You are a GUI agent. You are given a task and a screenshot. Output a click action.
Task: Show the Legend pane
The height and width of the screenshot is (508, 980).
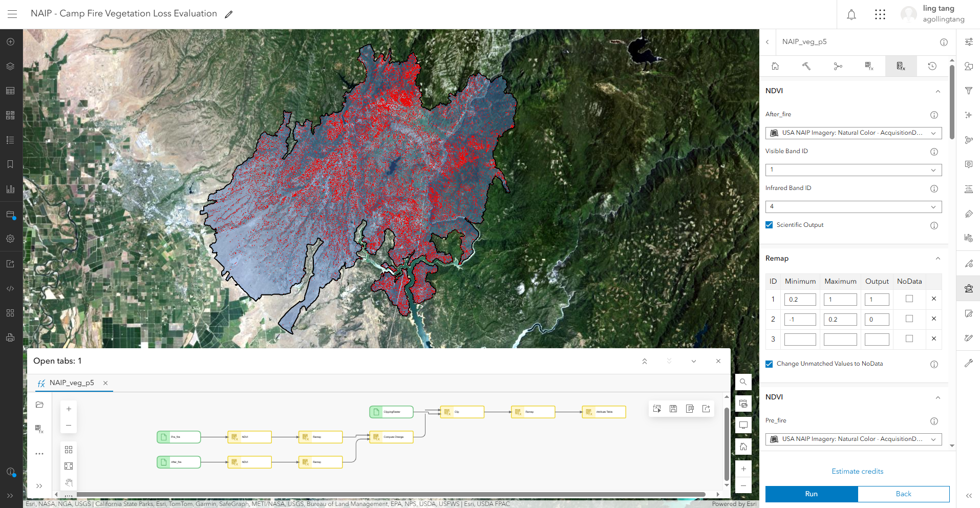[10, 140]
